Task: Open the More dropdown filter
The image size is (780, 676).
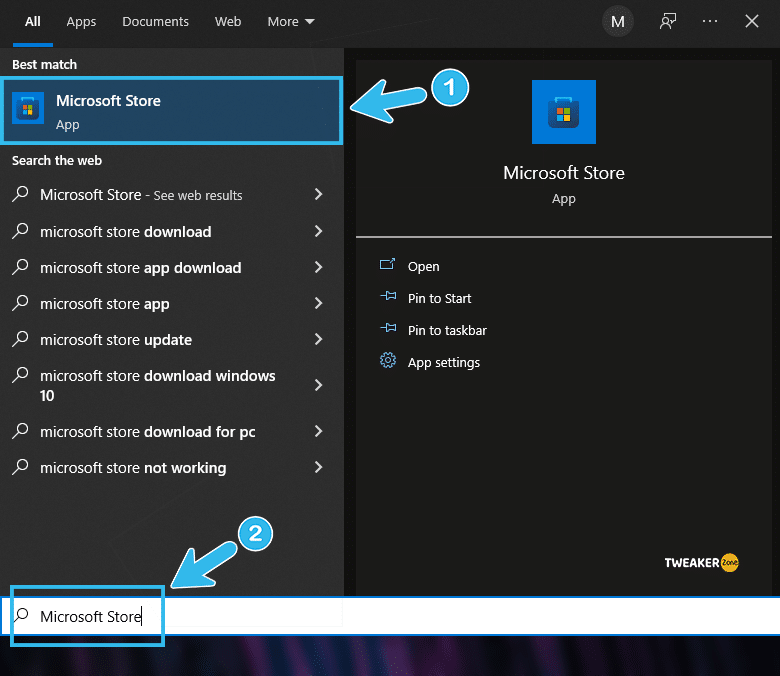Action: pyautogui.click(x=291, y=21)
